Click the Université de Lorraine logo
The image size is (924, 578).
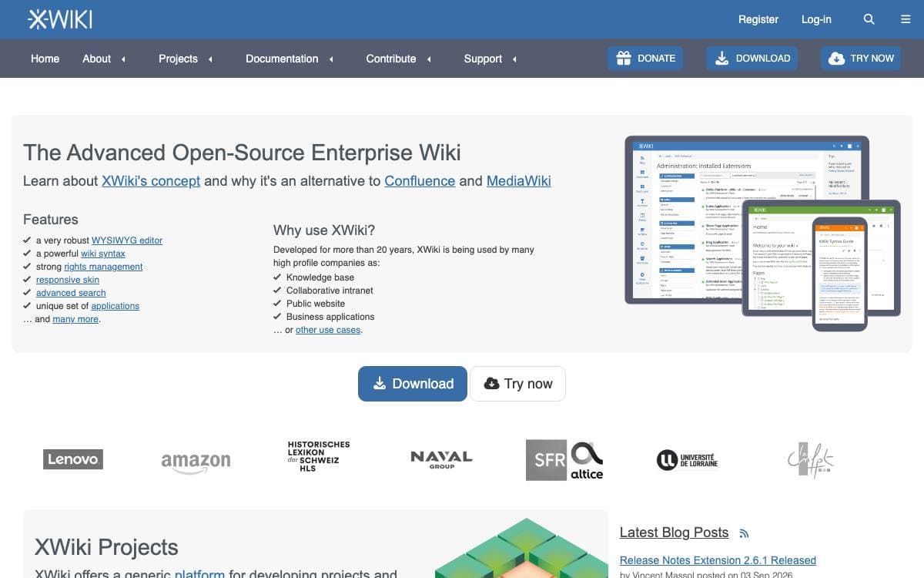687,460
